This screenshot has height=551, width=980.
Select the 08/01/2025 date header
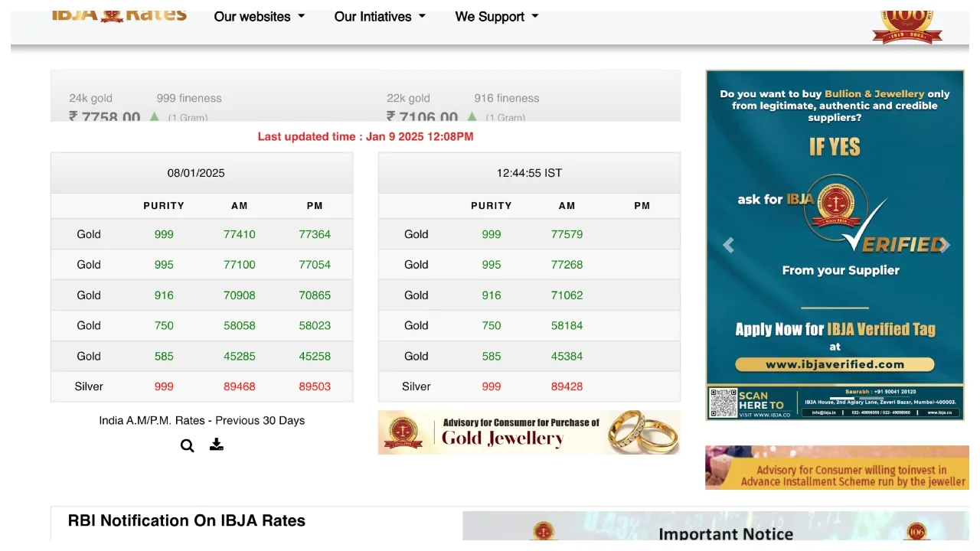coord(196,173)
